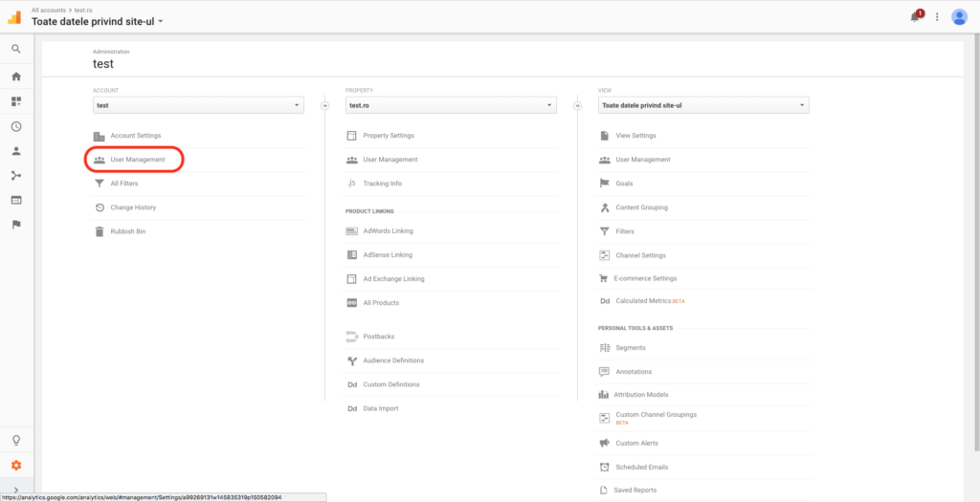Open the Home icon in sidebar
The image size is (980, 502).
(x=16, y=76)
